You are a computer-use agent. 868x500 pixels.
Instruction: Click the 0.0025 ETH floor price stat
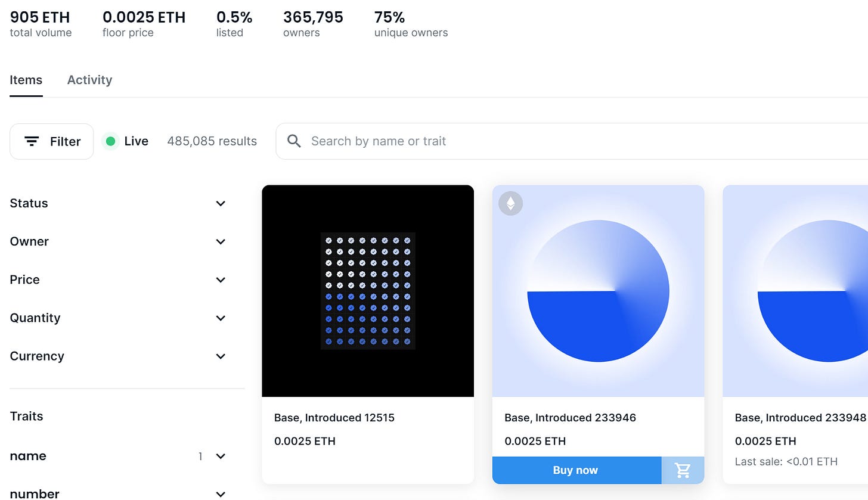pyautogui.click(x=144, y=24)
